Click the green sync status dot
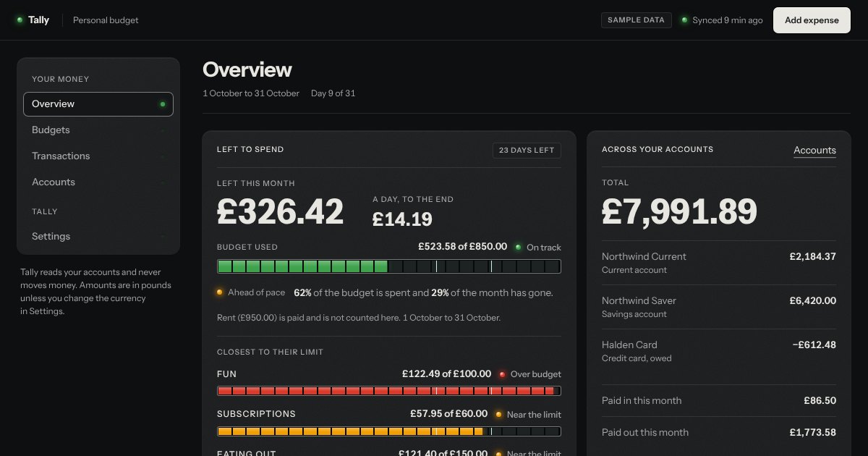Screen dimensions: 868x456 click(684, 20)
